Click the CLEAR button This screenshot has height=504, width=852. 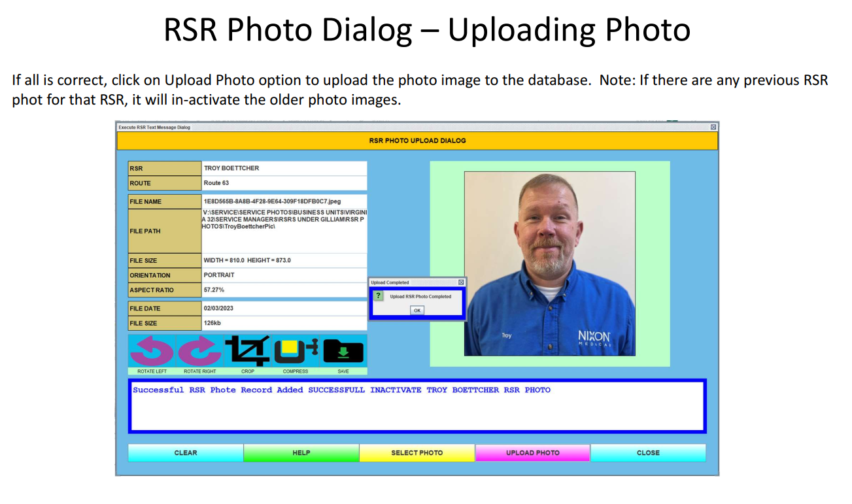tap(186, 453)
